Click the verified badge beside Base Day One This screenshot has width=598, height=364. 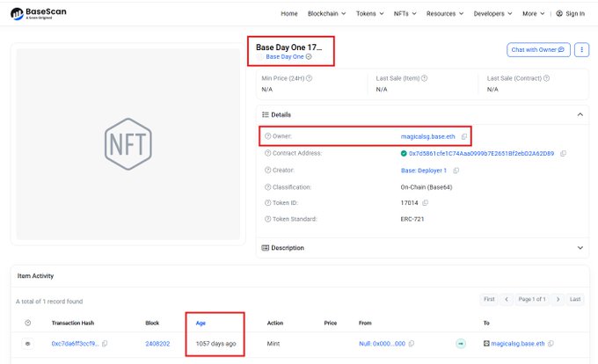[309, 56]
